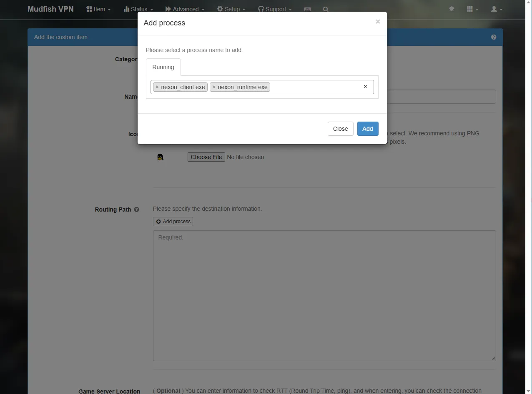Remove nexon_runtime.exe tag from selection

(x=214, y=87)
